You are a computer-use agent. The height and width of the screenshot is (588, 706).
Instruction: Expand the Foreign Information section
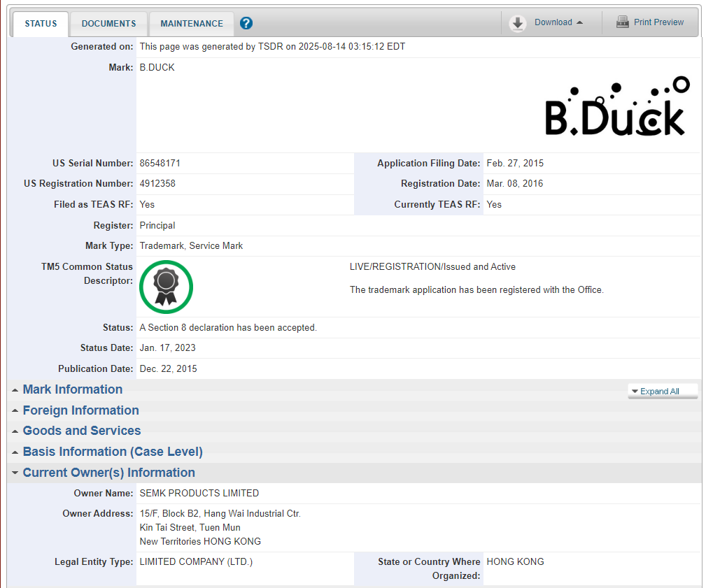80,410
